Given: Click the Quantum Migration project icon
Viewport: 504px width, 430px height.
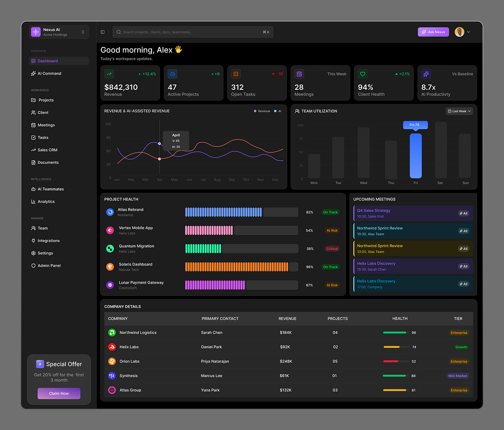Looking at the screenshot, I should [110, 249].
